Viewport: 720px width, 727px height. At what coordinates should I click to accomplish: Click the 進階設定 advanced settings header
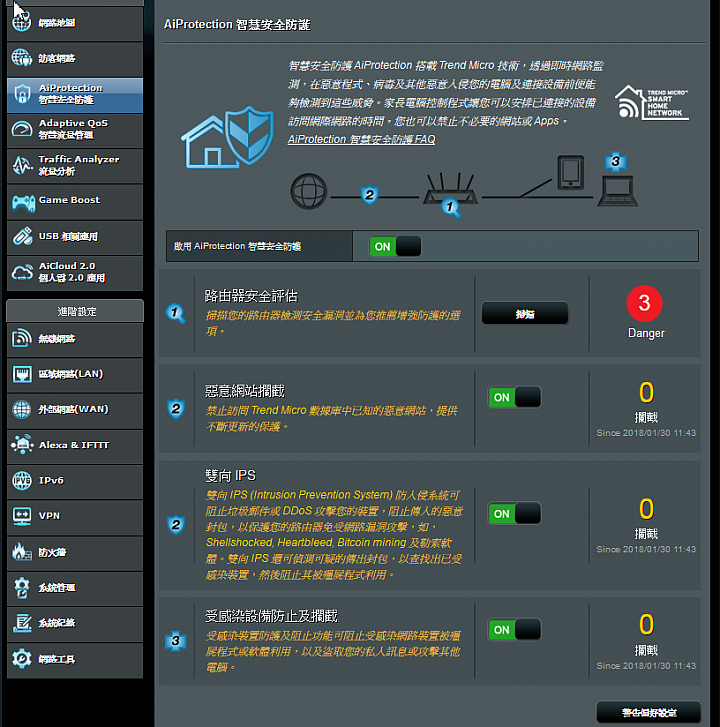[75, 311]
